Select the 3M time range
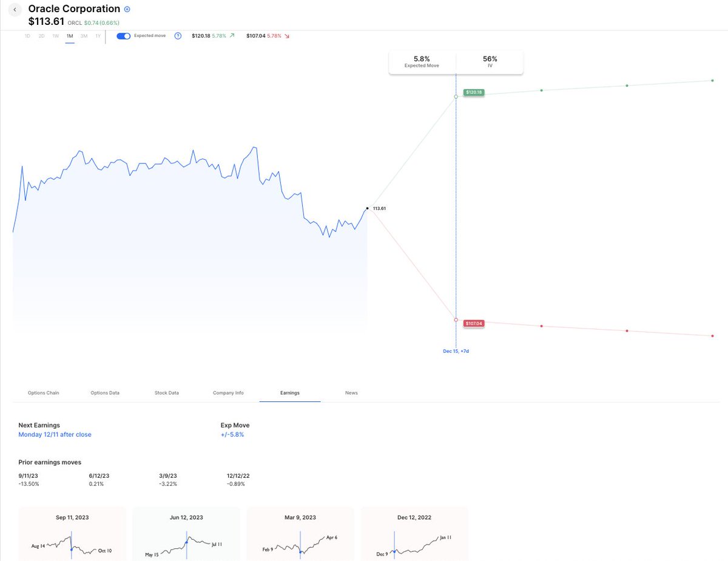 (x=84, y=36)
